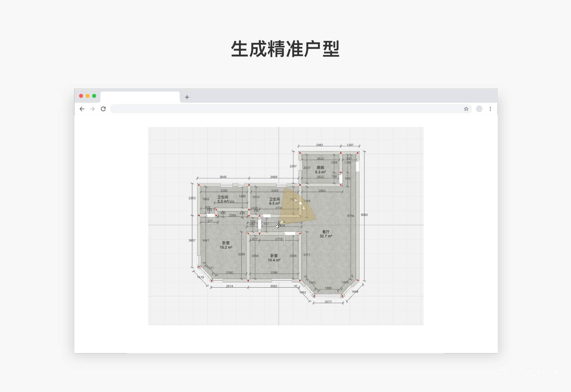Click the 3371 living room wall dimension
Image resolution: width=571 pixels, height=392 pixels.
pyautogui.click(x=307, y=255)
